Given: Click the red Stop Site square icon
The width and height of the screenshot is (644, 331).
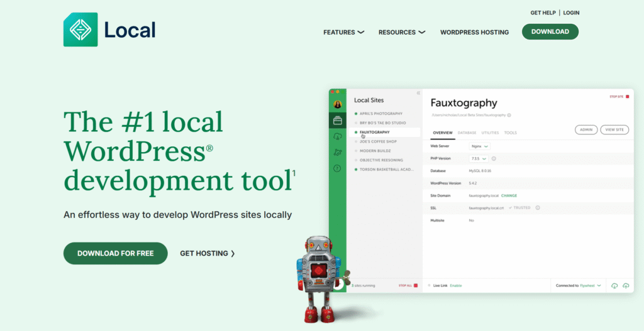Looking at the screenshot, I should pyautogui.click(x=627, y=96).
